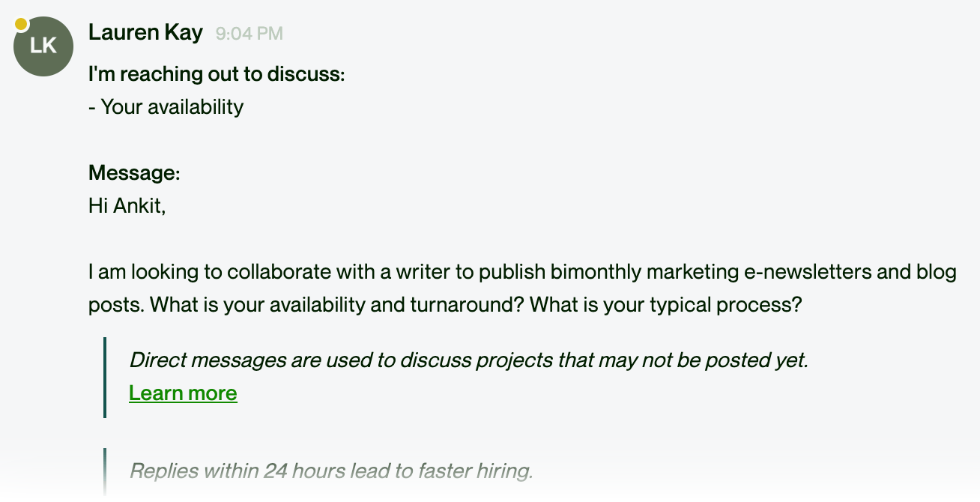Image resolution: width=980 pixels, height=502 pixels.
Task: Select the Your availability bullet point
Action: point(166,106)
